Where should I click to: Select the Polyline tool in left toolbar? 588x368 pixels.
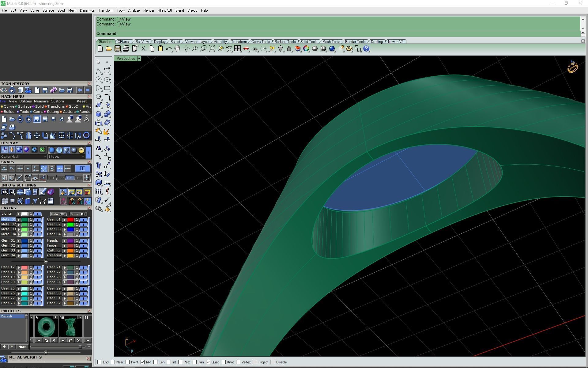pos(99,71)
